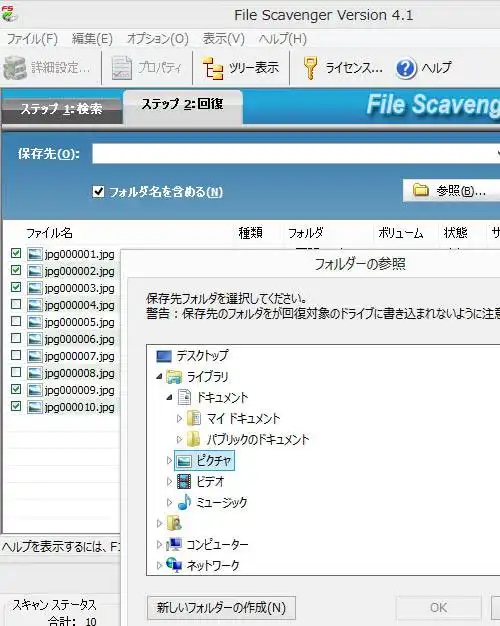Viewport: 500px width, 626px height.
Task: Open 編集(E) menu
Action: 92,39
